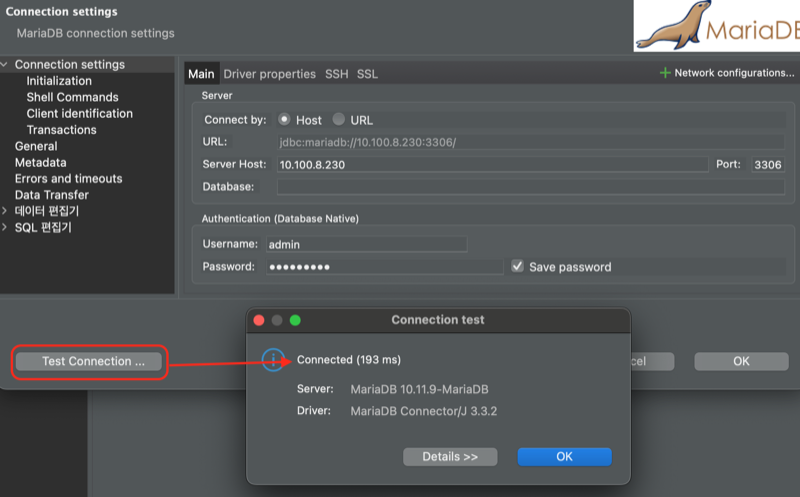Image resolution: width=800 pixels, height=497 pixels.
Task: Select Initialization in the settings tree
Action: (59, 81)
